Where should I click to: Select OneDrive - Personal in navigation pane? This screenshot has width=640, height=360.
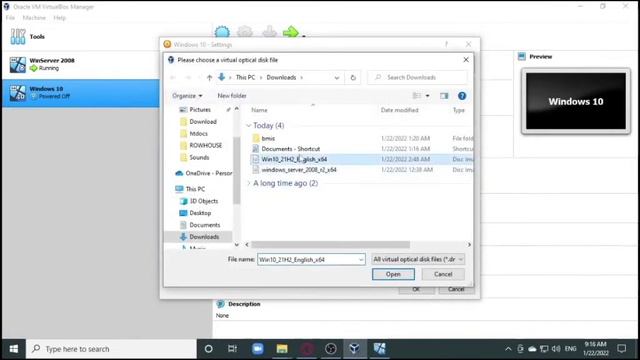[203, 173]
